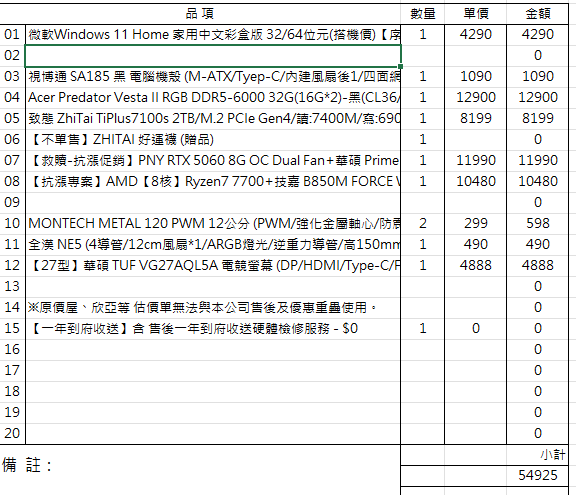Click the 品項 column header
Image resolution: width=576 pixels, height=495 pixels.
coord(200,14)
